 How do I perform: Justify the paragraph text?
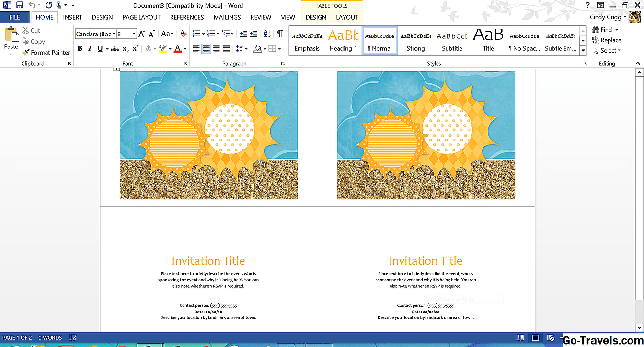pyautogui.click(x=226, y=48)
